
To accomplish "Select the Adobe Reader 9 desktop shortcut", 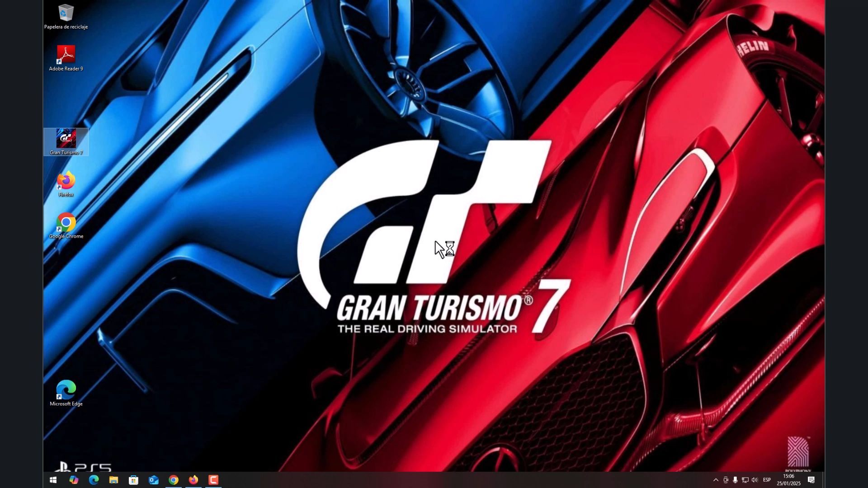I will 66,58.
